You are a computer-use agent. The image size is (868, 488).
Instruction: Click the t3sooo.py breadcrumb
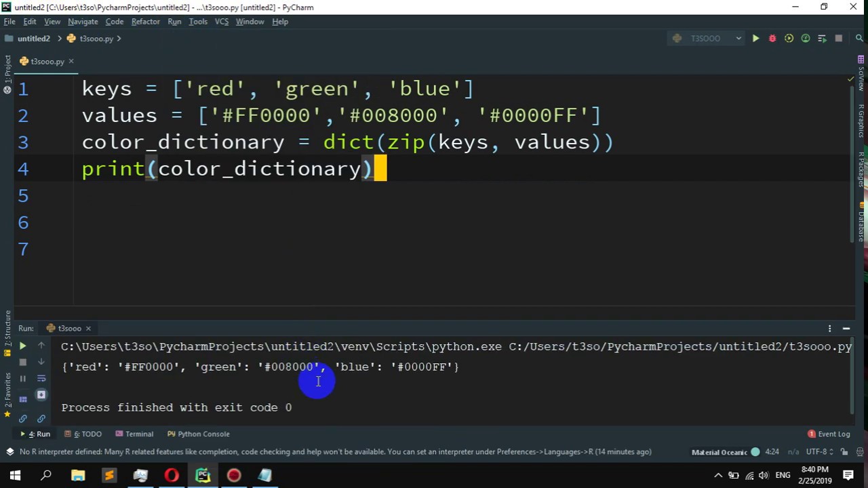90,39
